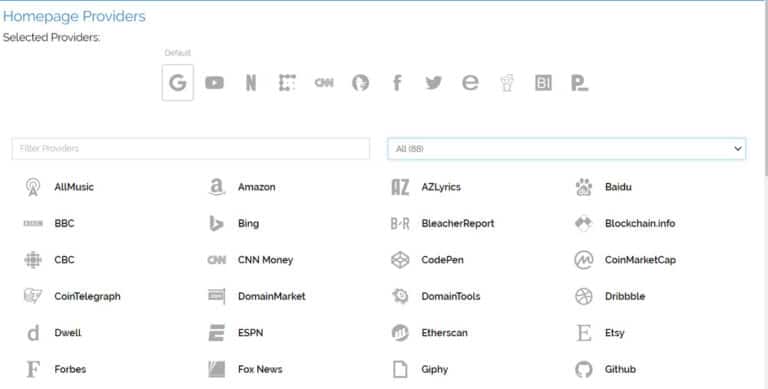Screen dimensions: 768x389
Task: Choose DomainMarket from the providers
Action: pyautogui.click(x=256, y=296)
